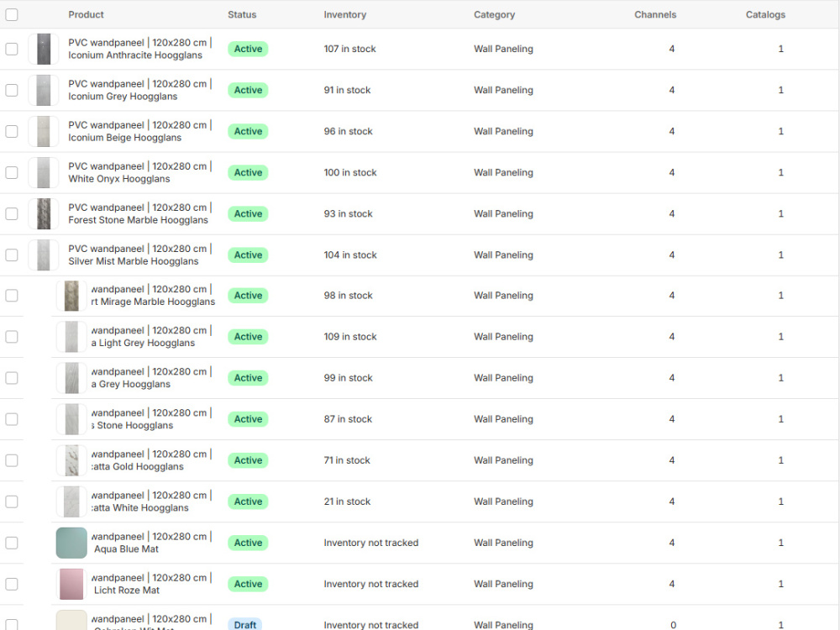Image resolution: width=840 pixels, height=630 pixels.
Task: Open Silver Mist Marble product thumbnail
Action: click(x=44, y=255)
